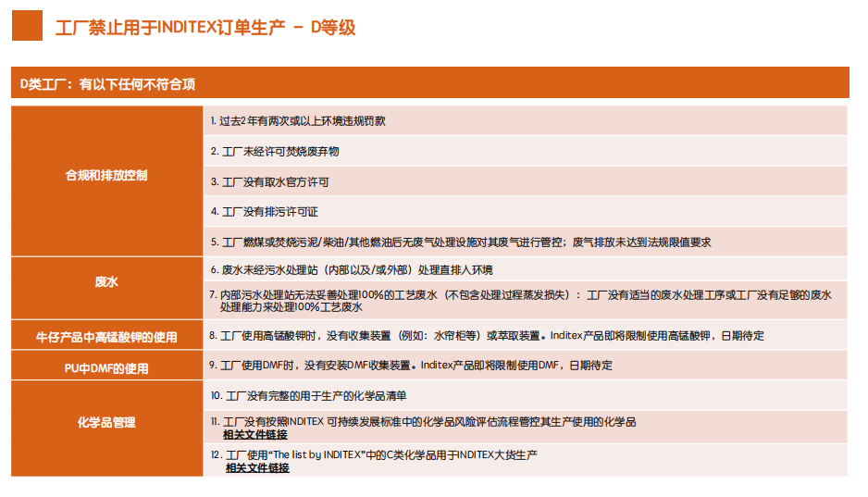Image resolution: width=868 pixels, height=497 pixels.
Task: Select the "牛仔产品中高锰酸钾的使用" category cell
Action: click(x=106, y=337)
